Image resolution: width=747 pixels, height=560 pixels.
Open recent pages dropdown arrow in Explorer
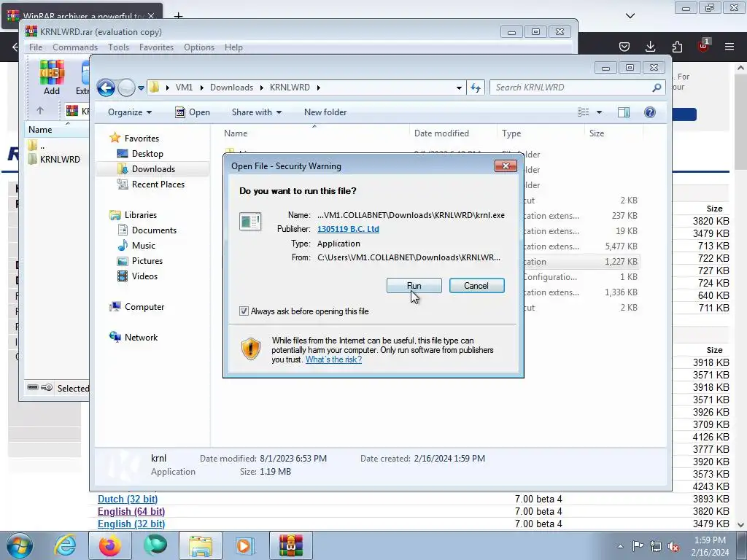click(141, 88)
